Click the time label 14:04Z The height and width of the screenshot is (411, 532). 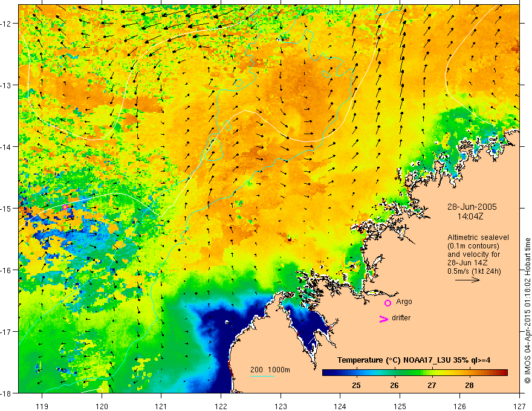click(x=470, y=216)
